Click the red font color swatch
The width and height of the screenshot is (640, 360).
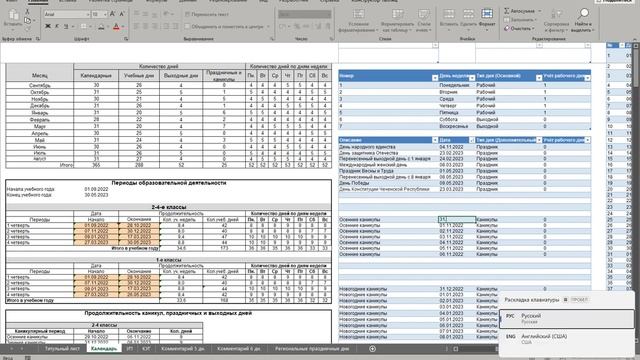(116, 26)
